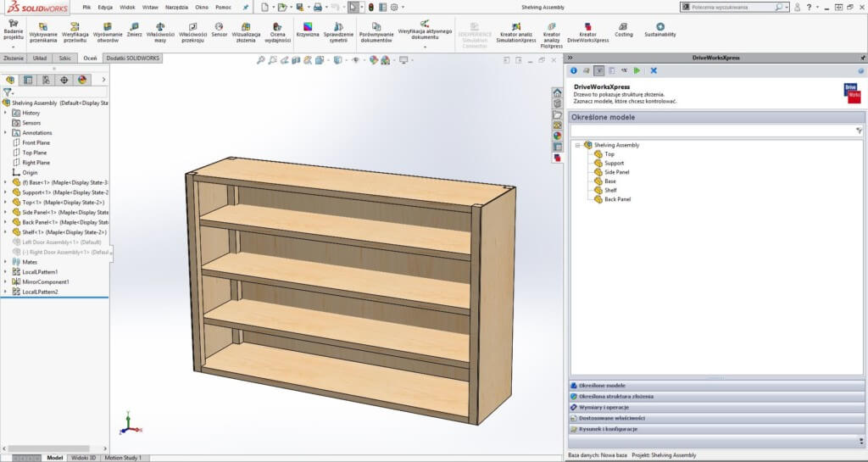Click the Wykrywanie przenikania interference detection tool

pyautogui.click(x=43, y=33)
